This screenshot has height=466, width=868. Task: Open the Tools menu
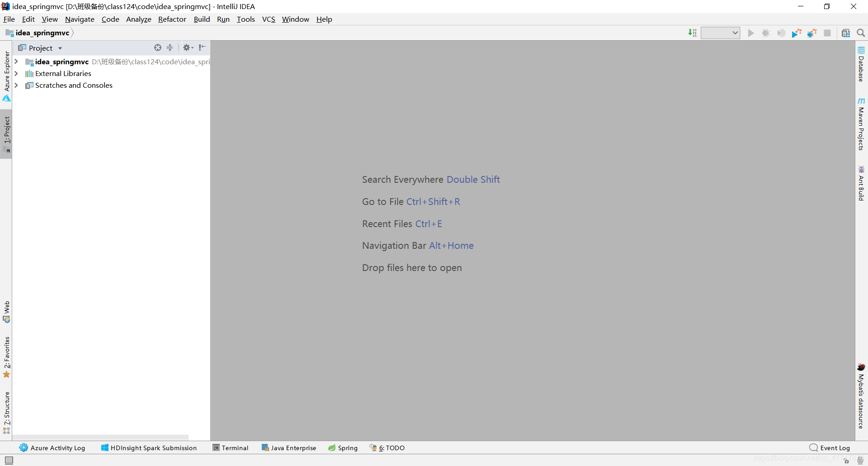[x=246, y=19]
